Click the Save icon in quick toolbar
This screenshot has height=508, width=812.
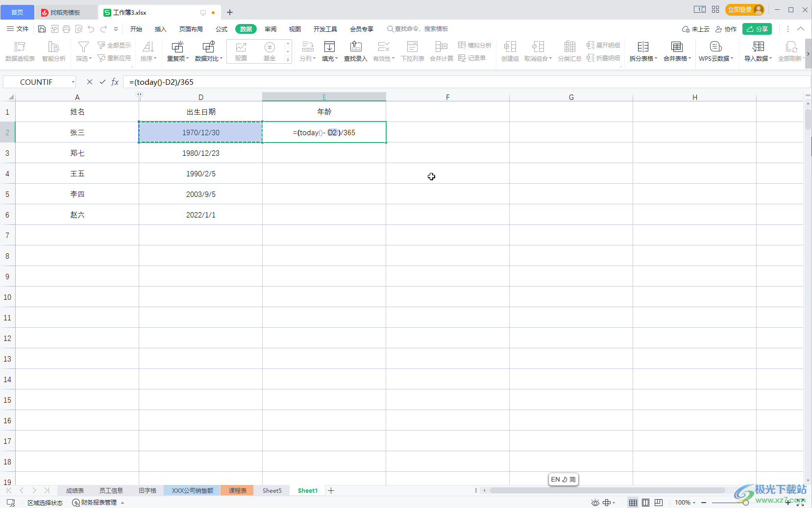pyautogui.click(x=42, y=29)
